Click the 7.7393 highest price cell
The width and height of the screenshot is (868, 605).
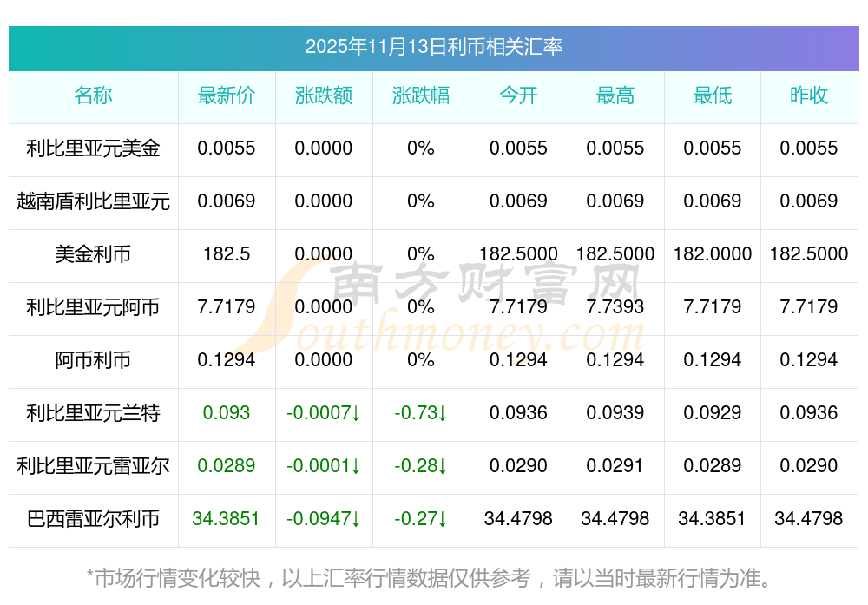coord(615,307)
